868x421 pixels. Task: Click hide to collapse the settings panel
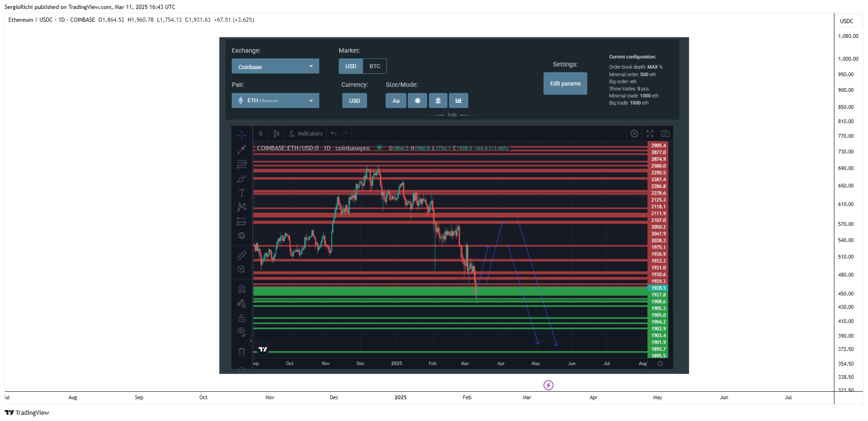[x=452, y=115]
